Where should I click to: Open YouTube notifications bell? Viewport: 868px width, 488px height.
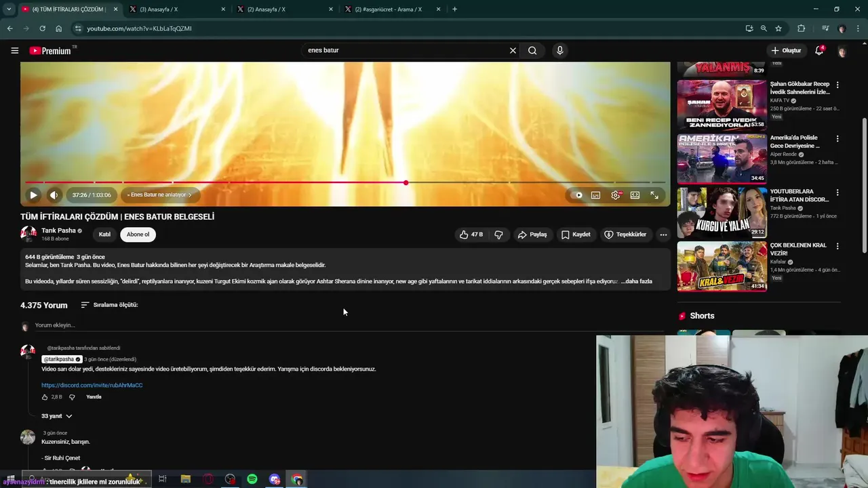[819, 50]
